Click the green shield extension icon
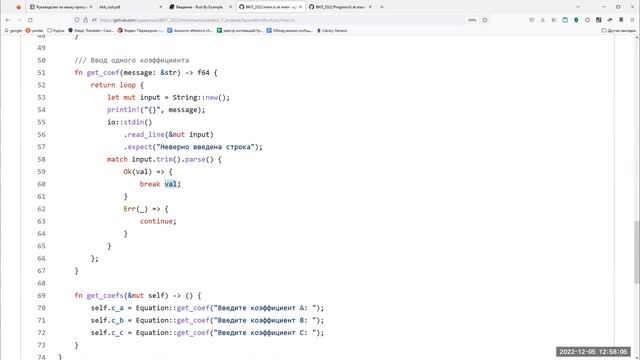Image resolution: width=640 pixels, height=360 pixels. tap(576, 20)
